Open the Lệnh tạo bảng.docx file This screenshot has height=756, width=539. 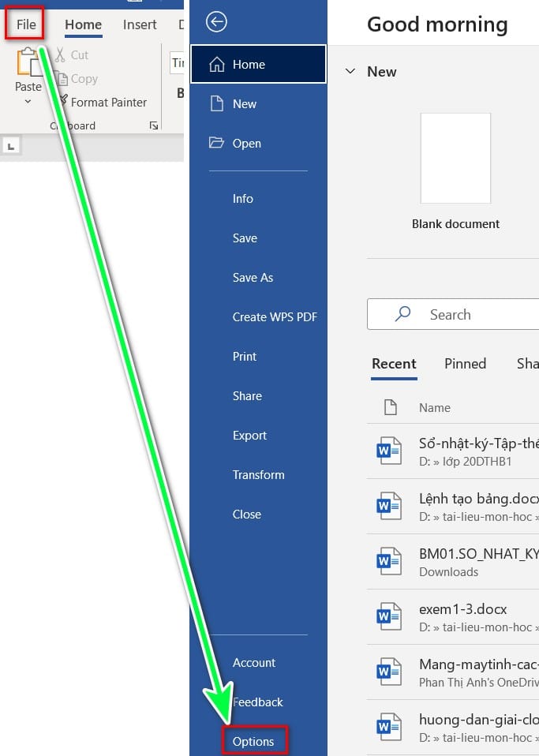453,507
